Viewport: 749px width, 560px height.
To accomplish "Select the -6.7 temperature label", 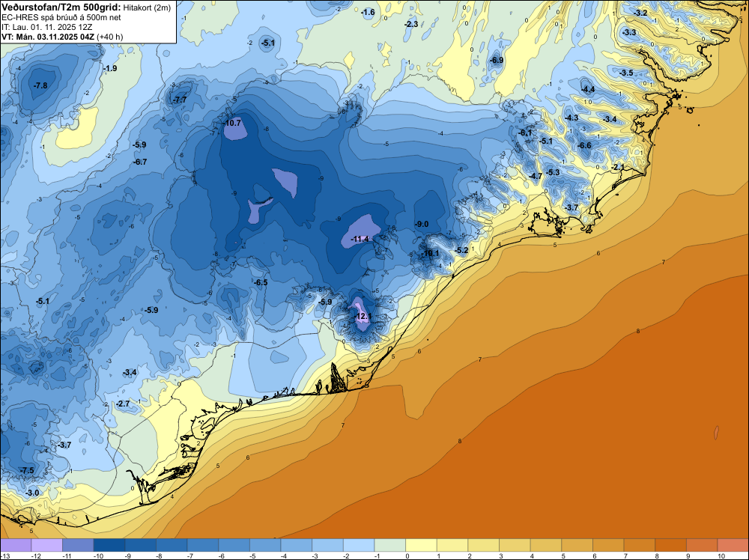I will [140, 162].
